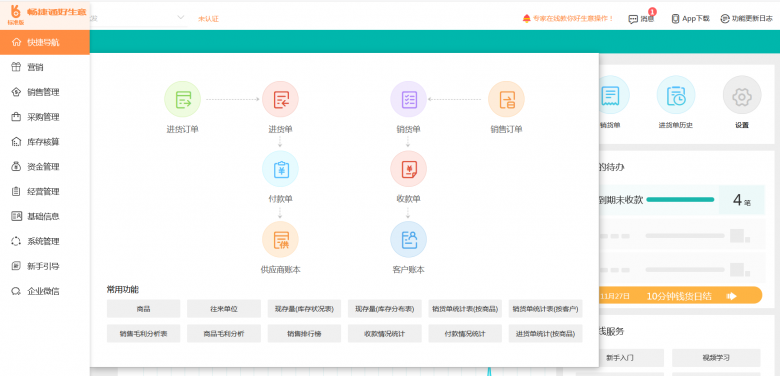
Task: Open 销售排行榜 report
Action: click(x=304, y=334)
